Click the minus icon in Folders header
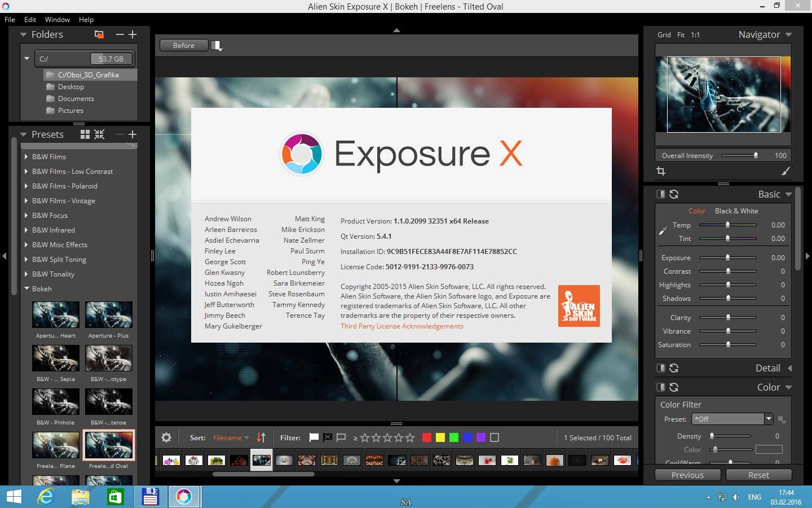Image resolution: width=812 pixels, height=508 pixels. tap(120, 34)
